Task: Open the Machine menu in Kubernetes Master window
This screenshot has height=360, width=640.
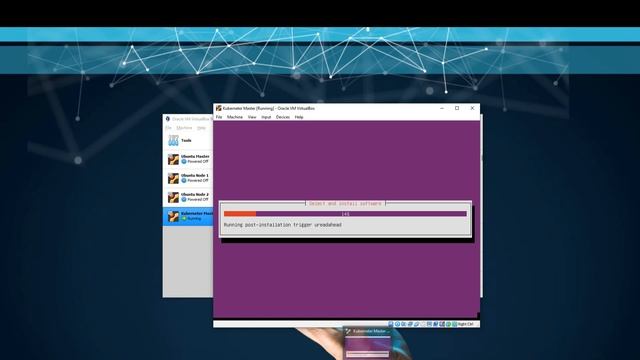Action: pyautogui.click(x=235, y=117)
